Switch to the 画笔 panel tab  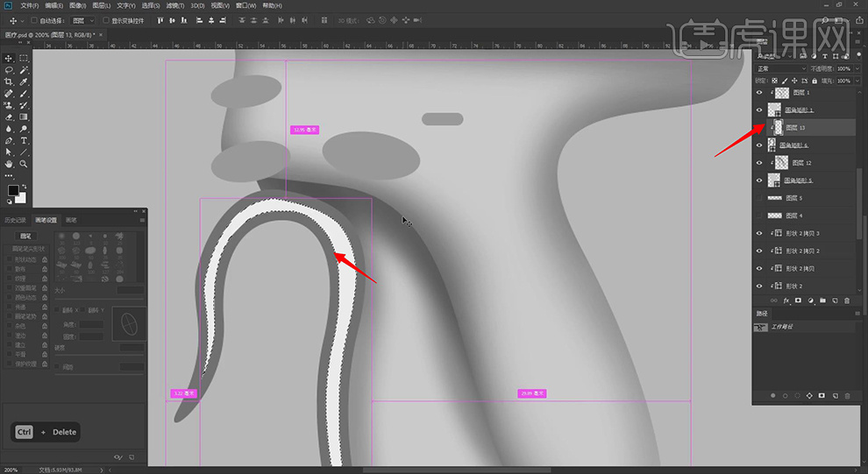point(71,220)
